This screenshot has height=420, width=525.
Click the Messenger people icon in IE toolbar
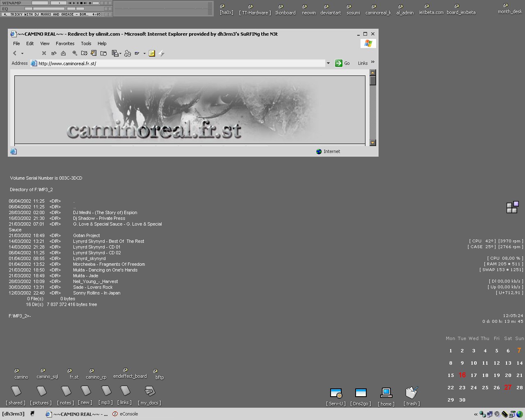click(x=128, y=53)
